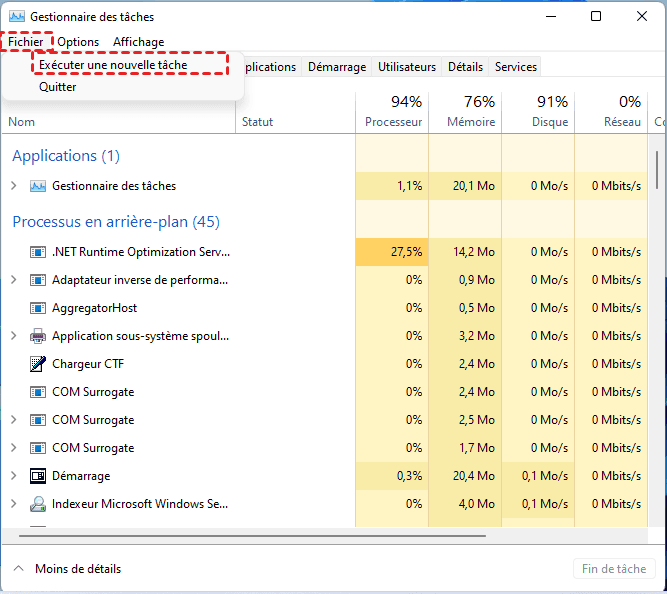Click the horizontal scrollbar thumb
Viewport: 667px width, 594px height.
coord(252,536)
